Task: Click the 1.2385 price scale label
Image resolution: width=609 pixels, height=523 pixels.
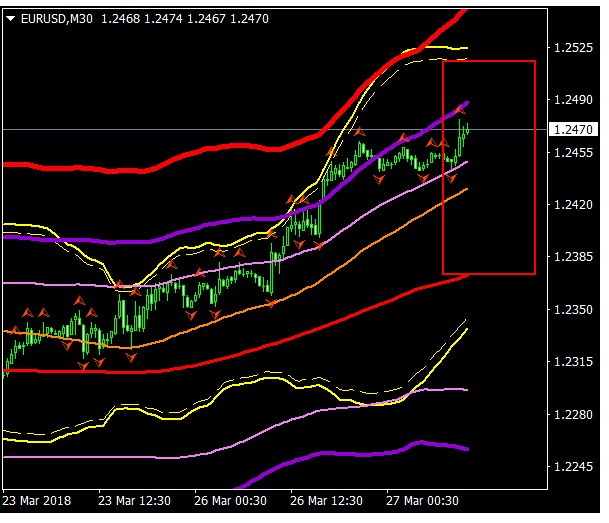Action: point(576,257)
